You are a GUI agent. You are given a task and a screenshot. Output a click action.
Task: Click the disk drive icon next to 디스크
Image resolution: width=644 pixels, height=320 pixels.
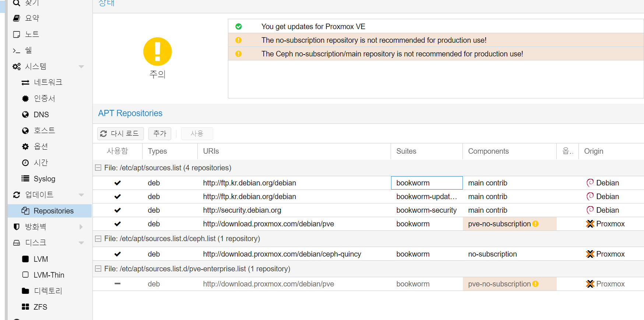click(x=17, y=243)
